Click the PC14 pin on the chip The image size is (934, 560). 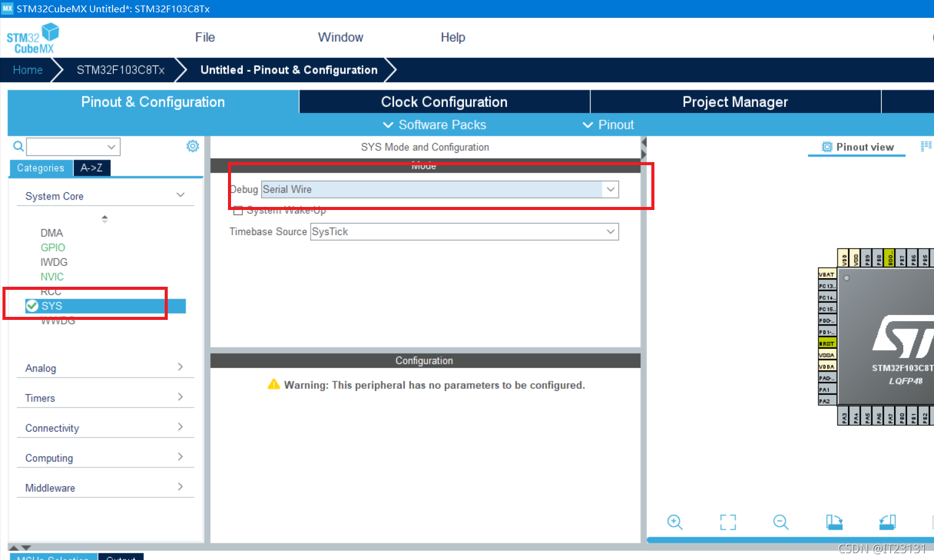click(827, 298)
